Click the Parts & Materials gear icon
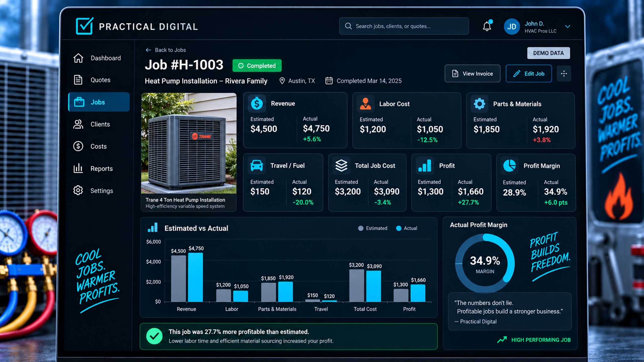644x362 pixels. [479, 104]
